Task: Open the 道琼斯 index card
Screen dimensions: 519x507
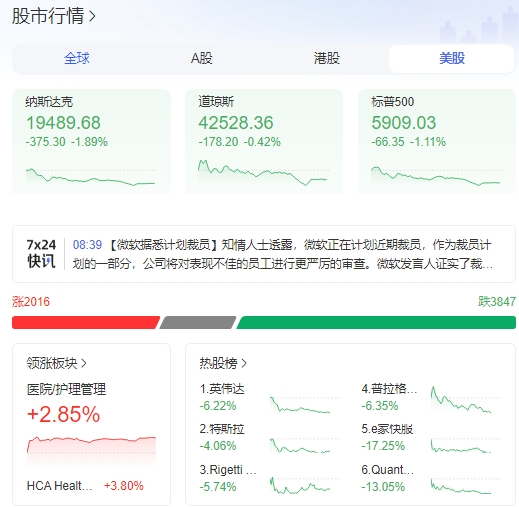Action: click(x=264, y=141)
